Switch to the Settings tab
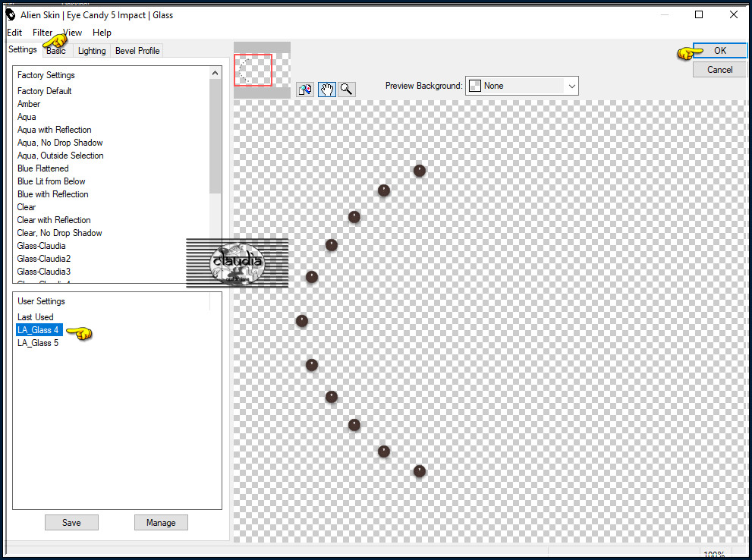Image resolution: width=752 pixels, height=560 pixels. tap(23, 49)
